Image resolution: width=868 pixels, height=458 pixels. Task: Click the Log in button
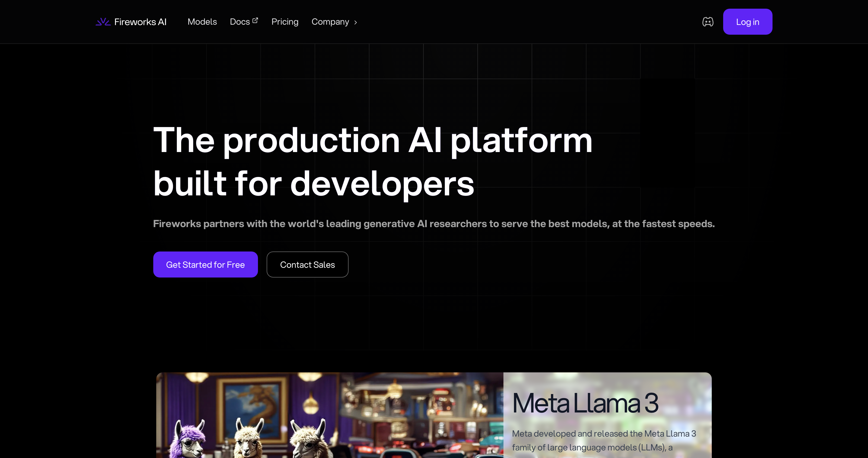tap(747, 22)
